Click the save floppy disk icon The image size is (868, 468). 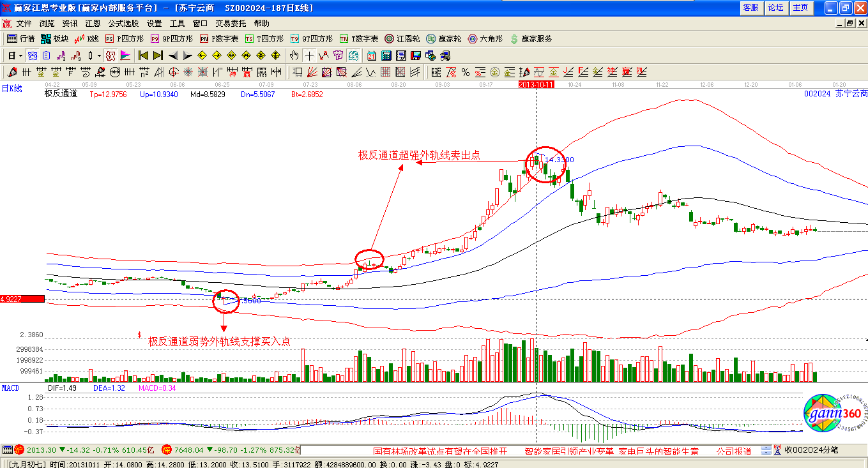pos(416,56)
